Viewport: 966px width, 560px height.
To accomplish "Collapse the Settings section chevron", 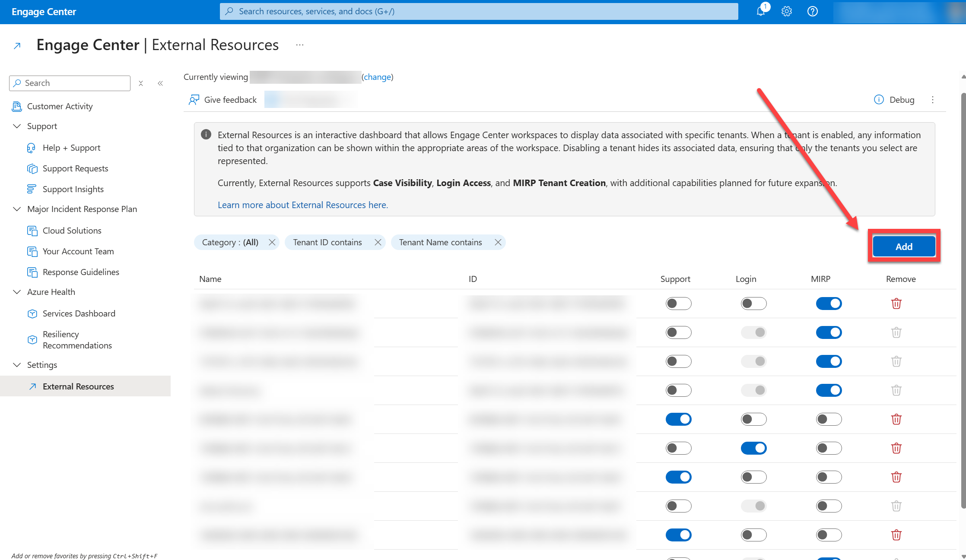I will [17, 365].
